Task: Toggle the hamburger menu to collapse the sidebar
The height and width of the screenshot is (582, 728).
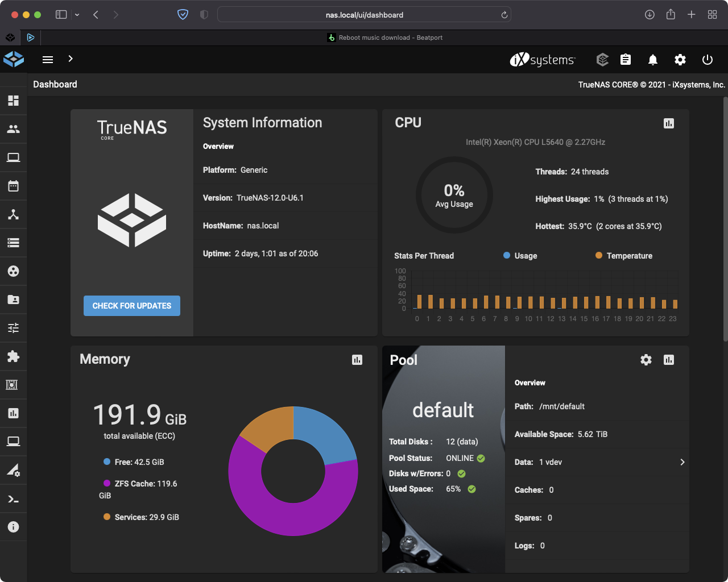Action: point(48,60)
